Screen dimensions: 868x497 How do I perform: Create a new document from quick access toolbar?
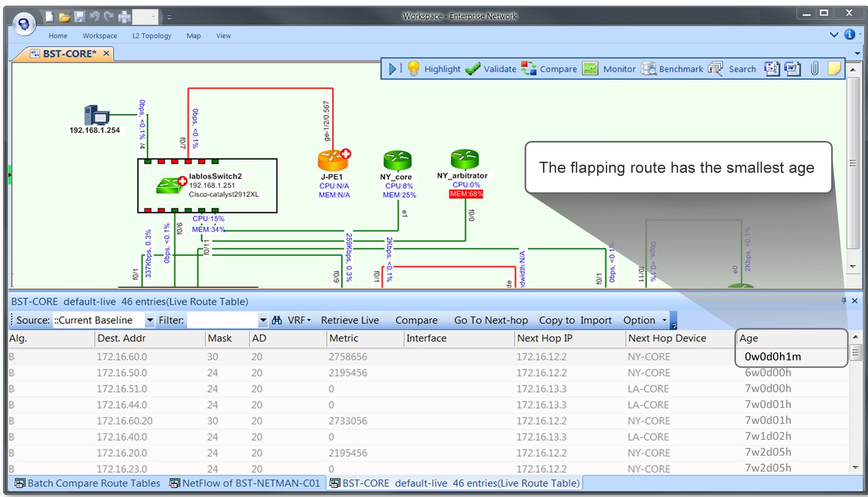(49, 17)
